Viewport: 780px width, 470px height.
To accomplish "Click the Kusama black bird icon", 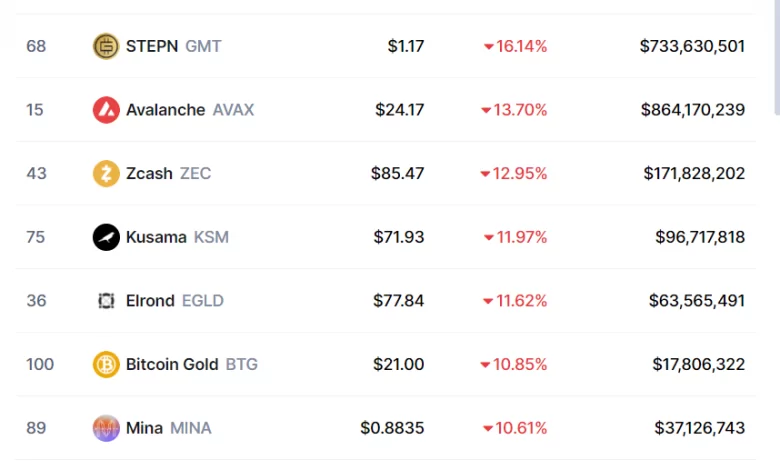I will (106, 237).
